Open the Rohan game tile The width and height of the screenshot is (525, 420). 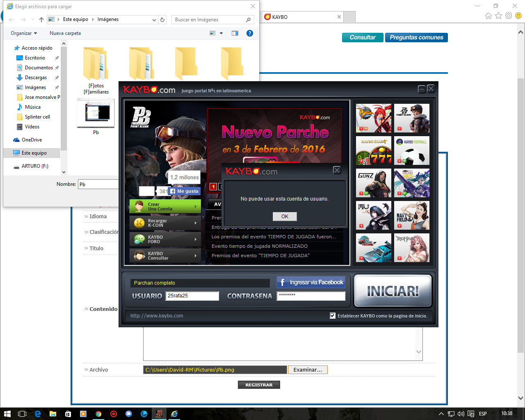[411, 248]
